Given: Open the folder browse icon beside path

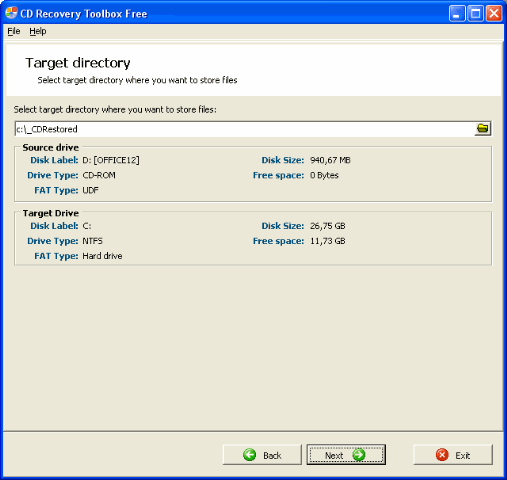Looking at the screenshot, I should [482, 129].
